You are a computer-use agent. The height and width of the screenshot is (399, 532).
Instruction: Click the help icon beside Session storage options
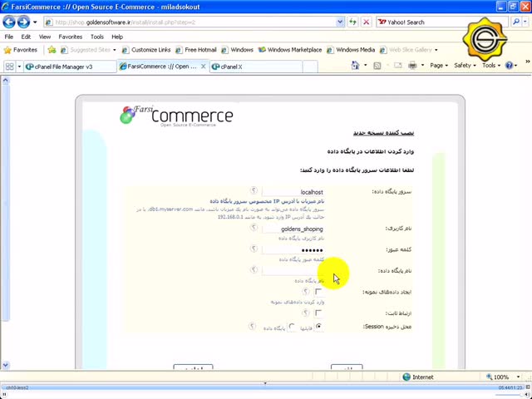[x=252, y=327]
